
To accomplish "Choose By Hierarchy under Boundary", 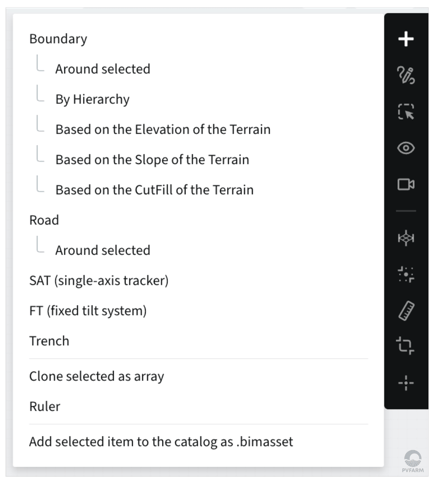I will coord(92,99).
